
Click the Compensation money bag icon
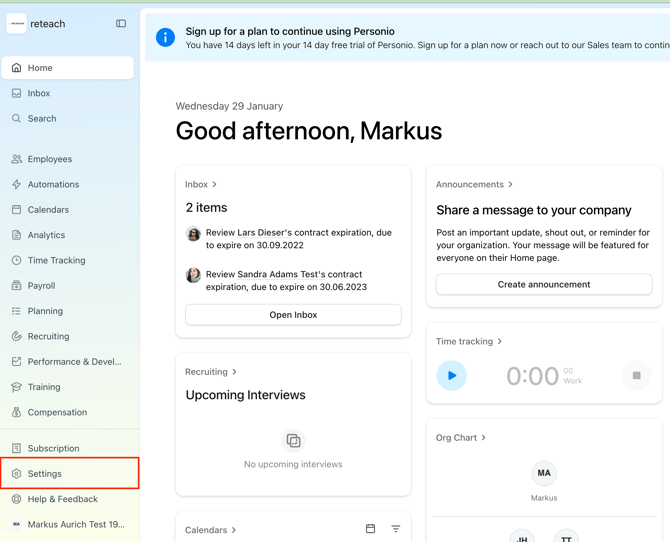coord(16,412)
